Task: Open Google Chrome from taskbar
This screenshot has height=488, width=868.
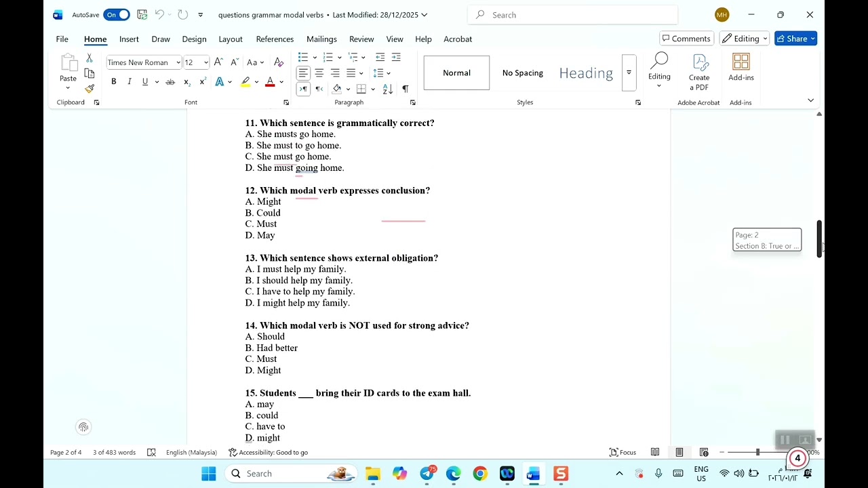Action: point(480,474)
